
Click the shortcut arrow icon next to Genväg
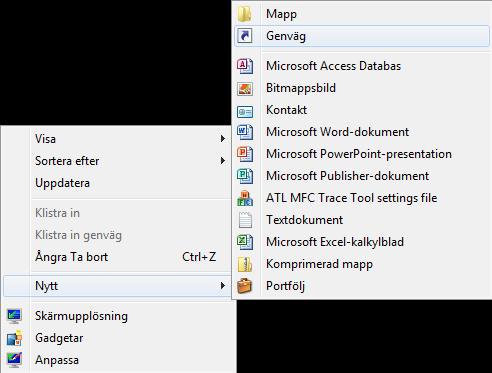245,36
